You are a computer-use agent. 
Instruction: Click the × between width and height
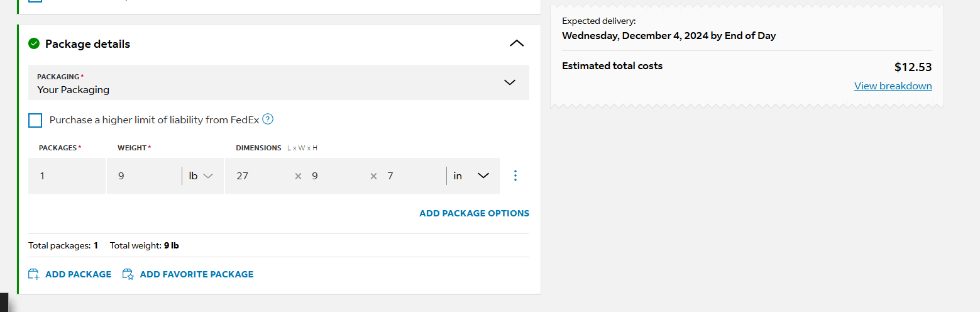point(373,176)
